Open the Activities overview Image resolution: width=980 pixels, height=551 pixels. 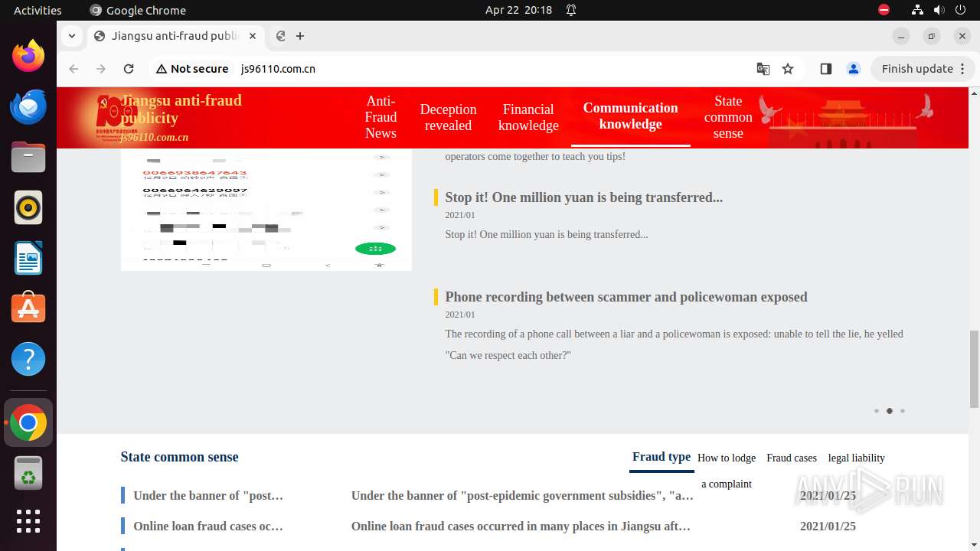pyautogui.click(x=38, y=10)
